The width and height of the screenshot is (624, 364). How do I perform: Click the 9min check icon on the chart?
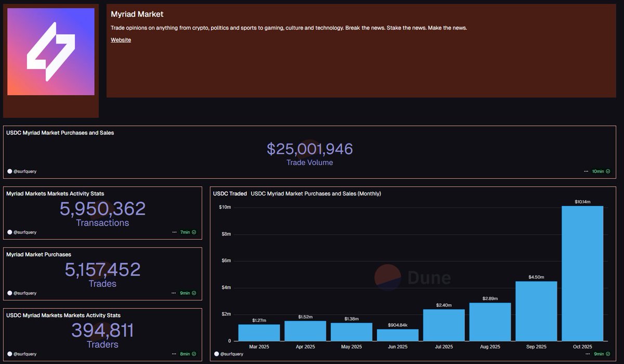pos(608,354)
